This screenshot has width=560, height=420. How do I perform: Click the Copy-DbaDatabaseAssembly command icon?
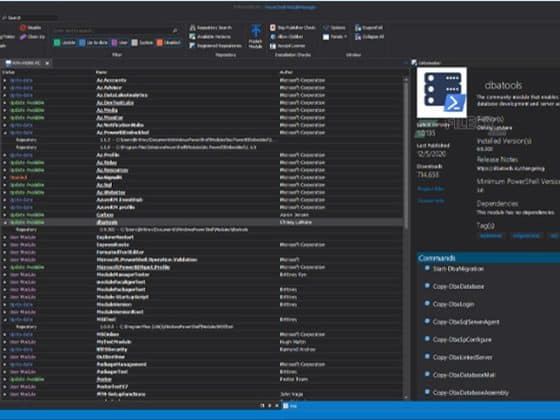coord(427,392)
